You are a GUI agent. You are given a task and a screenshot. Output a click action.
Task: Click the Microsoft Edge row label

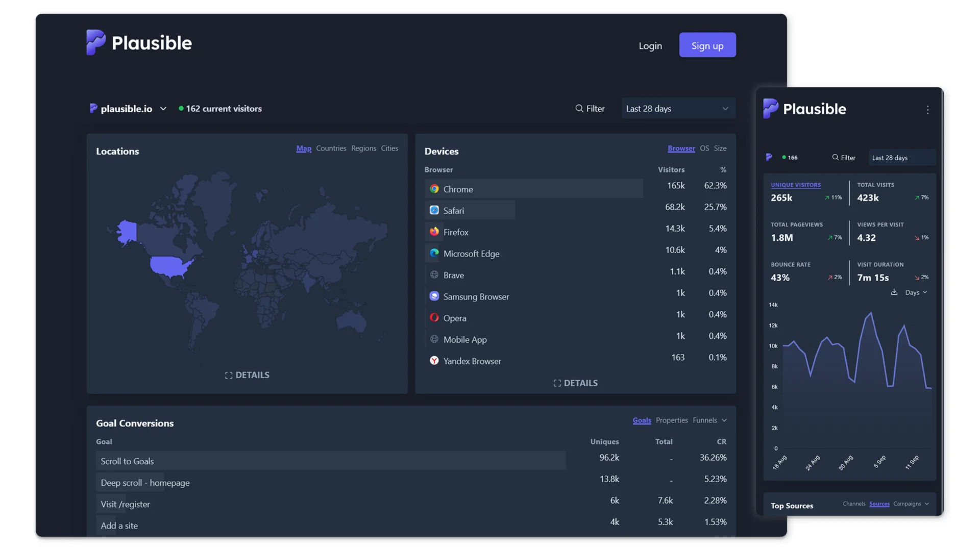tap(471, 254)
